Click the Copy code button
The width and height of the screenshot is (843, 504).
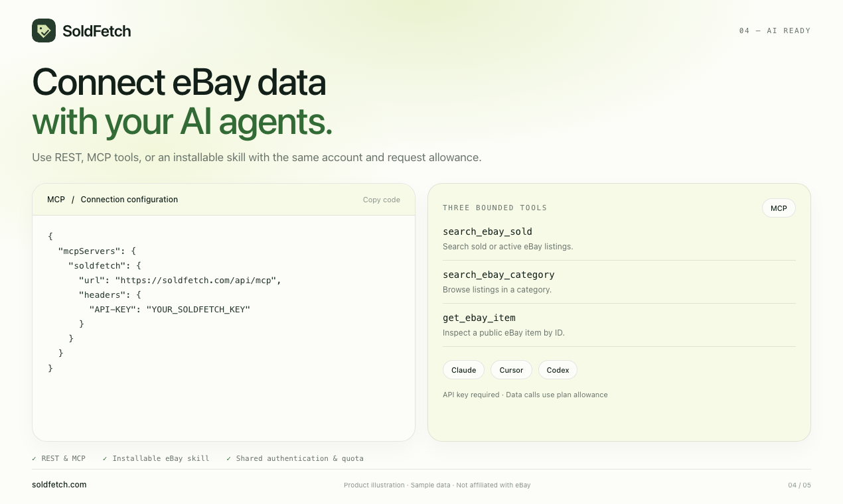point(382,200)
